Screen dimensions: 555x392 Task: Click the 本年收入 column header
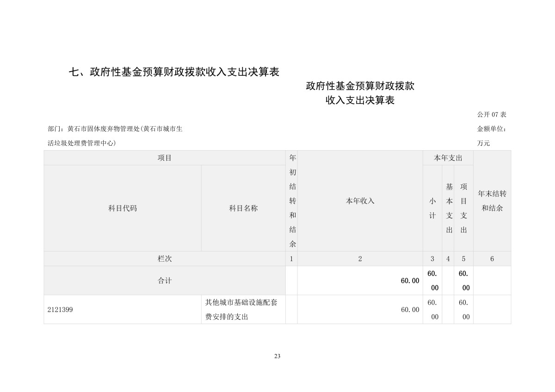360,201
